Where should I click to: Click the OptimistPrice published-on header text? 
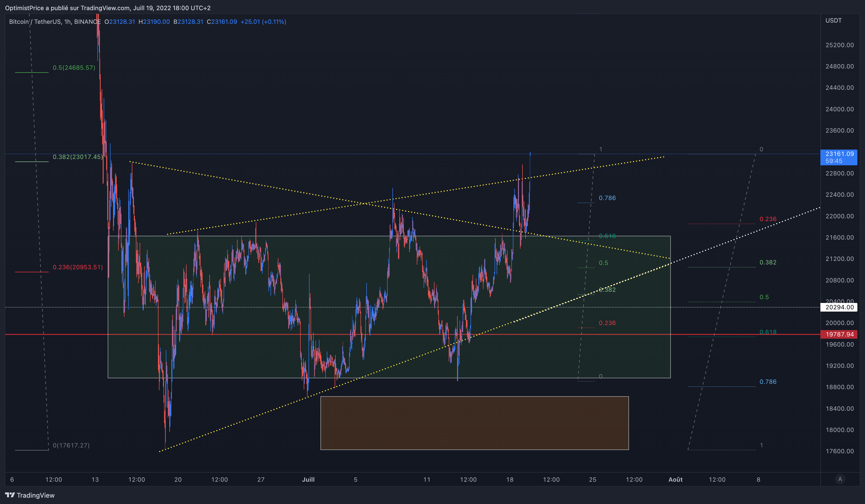click(108, 8)
